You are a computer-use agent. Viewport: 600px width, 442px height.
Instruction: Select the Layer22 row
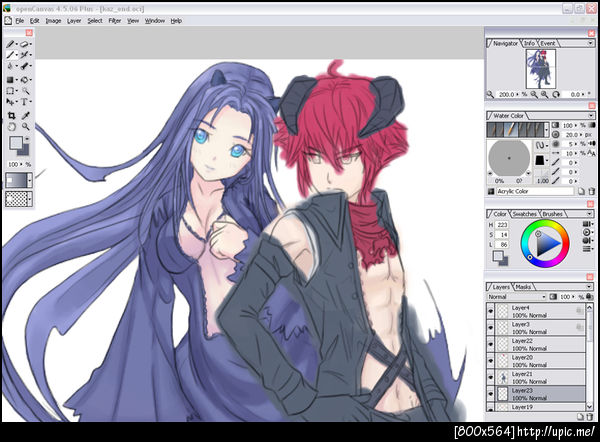coord(536,344)
